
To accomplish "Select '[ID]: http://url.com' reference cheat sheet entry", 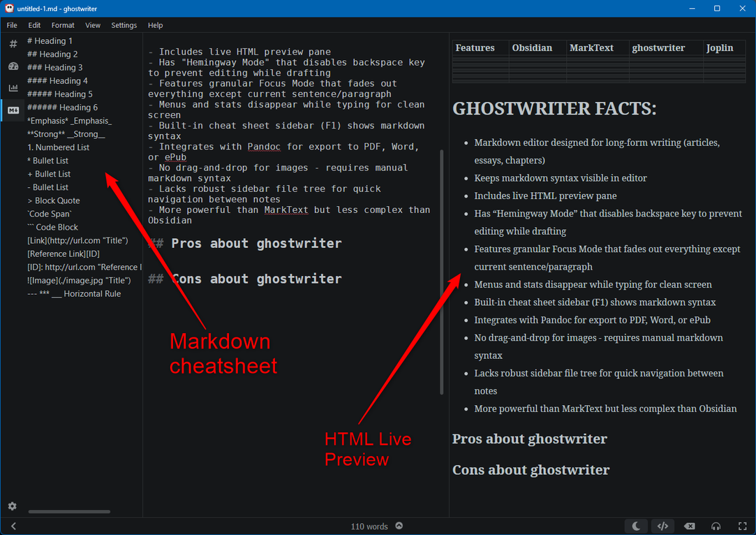I will (84, 267).
